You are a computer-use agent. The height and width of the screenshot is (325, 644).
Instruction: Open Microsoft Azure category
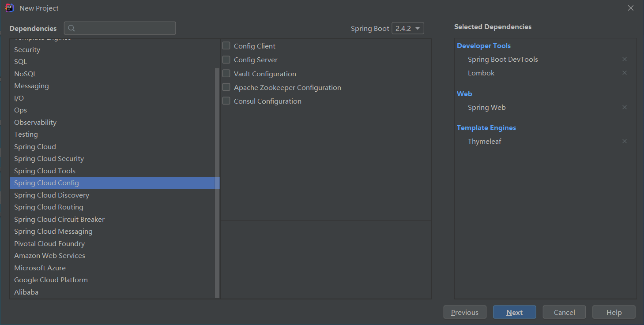(112, 268)
